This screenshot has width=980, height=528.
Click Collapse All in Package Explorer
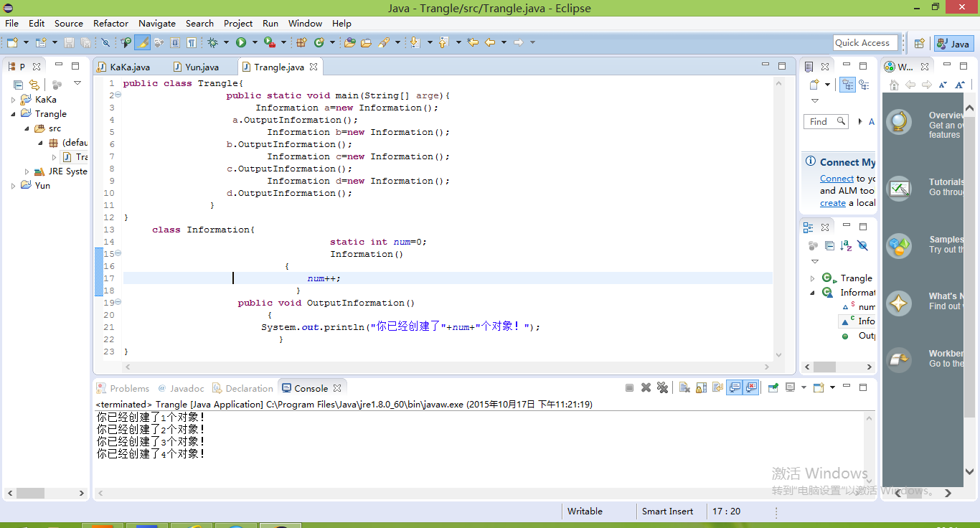(18, 84)
